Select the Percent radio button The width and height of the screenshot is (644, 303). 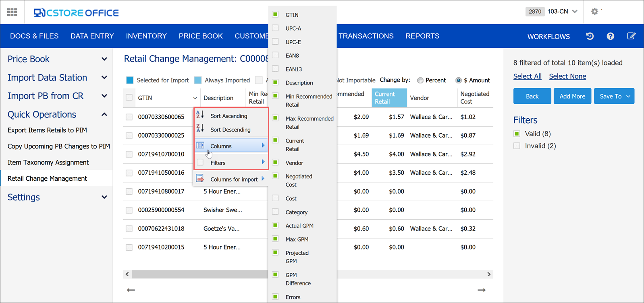coord(420,80)
